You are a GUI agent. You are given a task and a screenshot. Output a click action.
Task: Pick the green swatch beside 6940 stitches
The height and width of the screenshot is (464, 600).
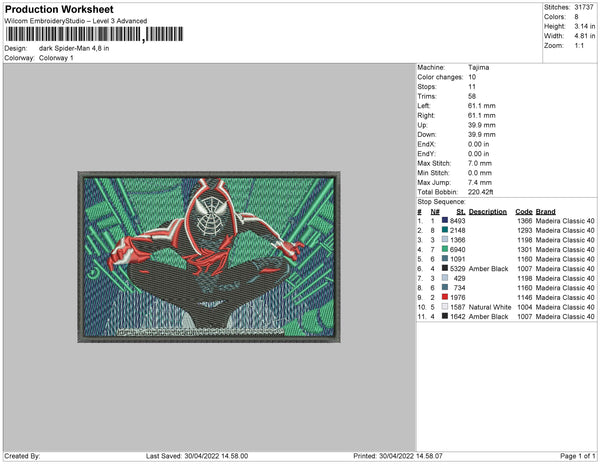[x=445, y=249]
